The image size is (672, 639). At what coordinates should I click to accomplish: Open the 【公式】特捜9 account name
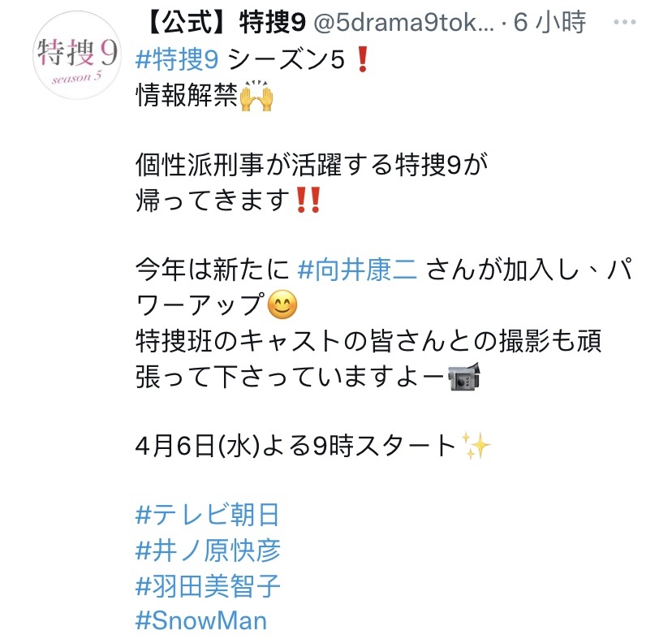click(x=226, y=22)
